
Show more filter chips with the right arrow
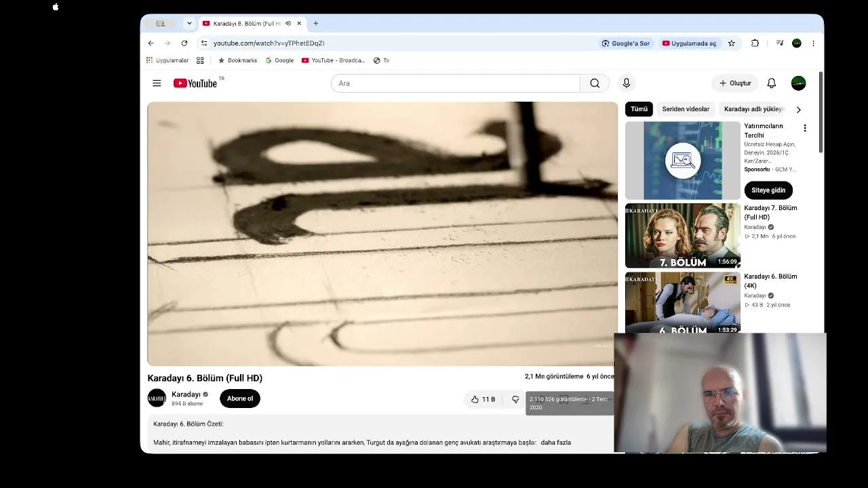[x=798, y=109]
